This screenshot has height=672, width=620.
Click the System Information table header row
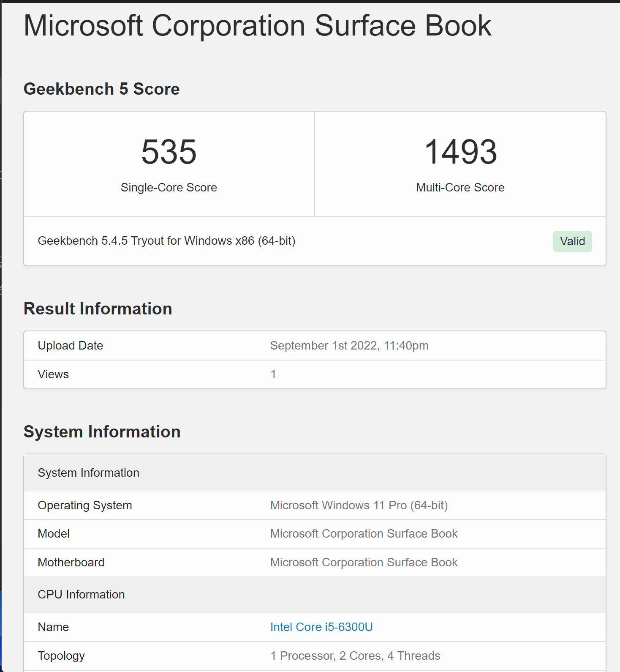[x=315, y=473]
